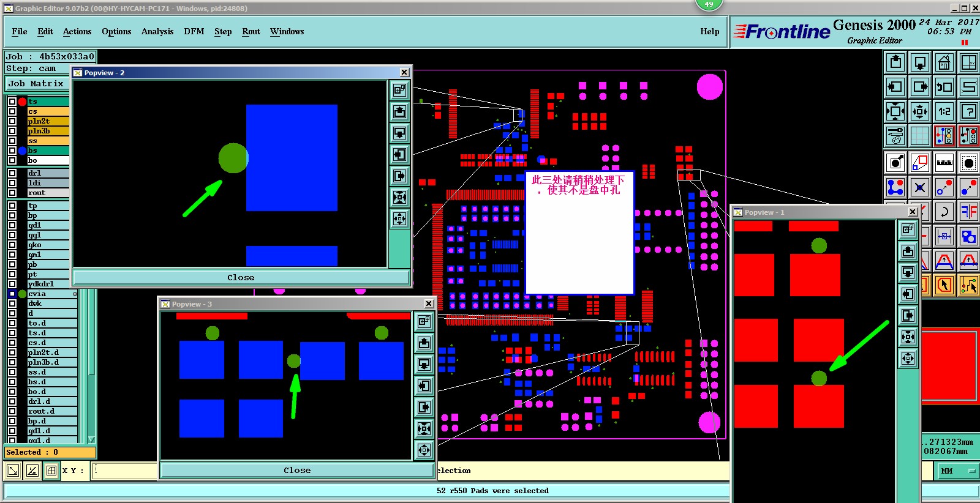The height and width of the screenshot is (503, 980).
Task: Toggle checkbox for layer bs
Action: click(12, 151)
